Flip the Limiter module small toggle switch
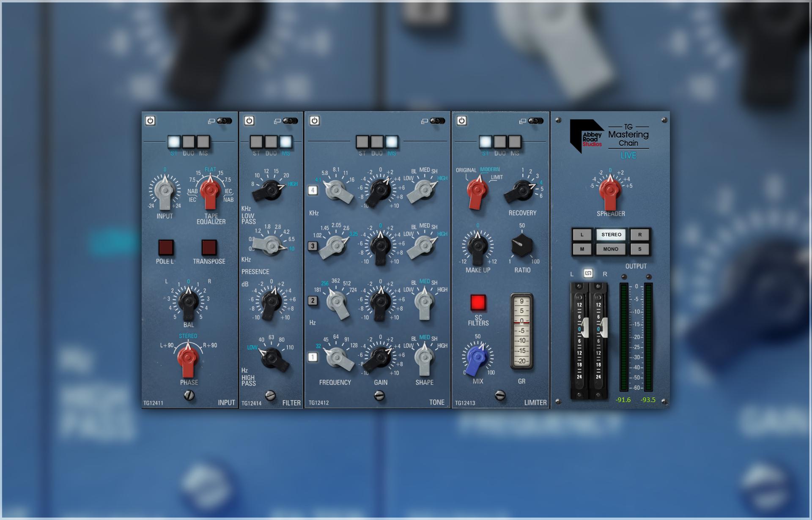Viewport: 812px width, 520px height. (x=535, y=121)
